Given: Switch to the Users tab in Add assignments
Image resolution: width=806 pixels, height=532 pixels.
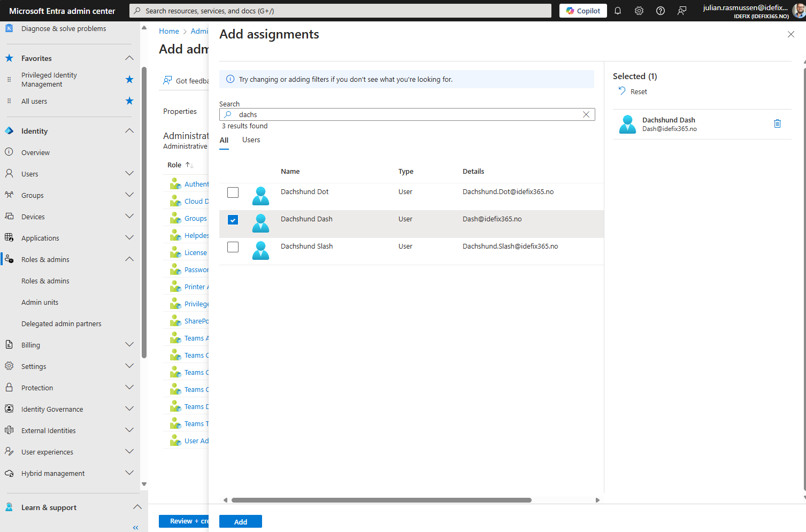Looking at the screenshot, I should [251, 140].
